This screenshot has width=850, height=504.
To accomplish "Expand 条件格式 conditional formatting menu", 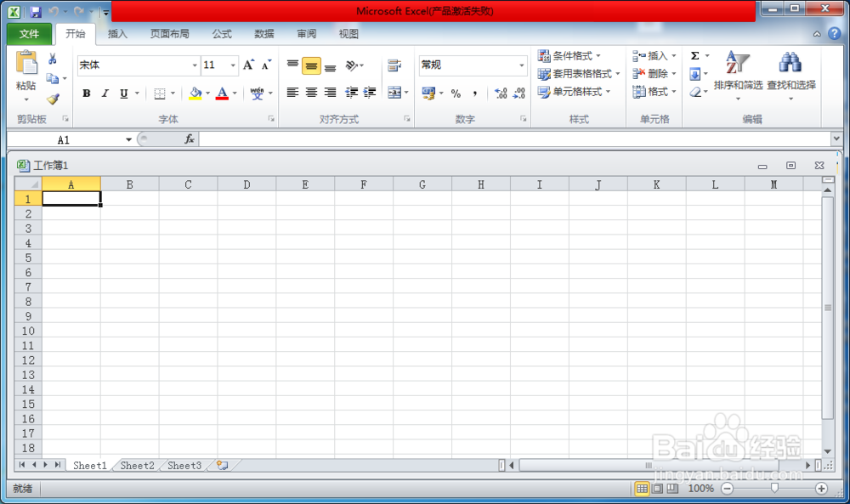I will [x=569, y=56].
